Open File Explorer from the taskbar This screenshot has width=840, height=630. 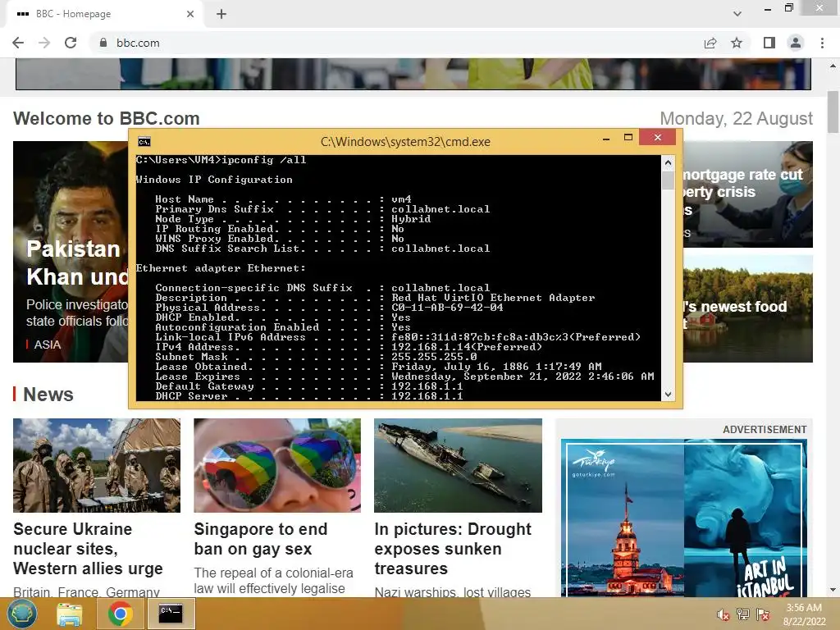click(70, 614)
